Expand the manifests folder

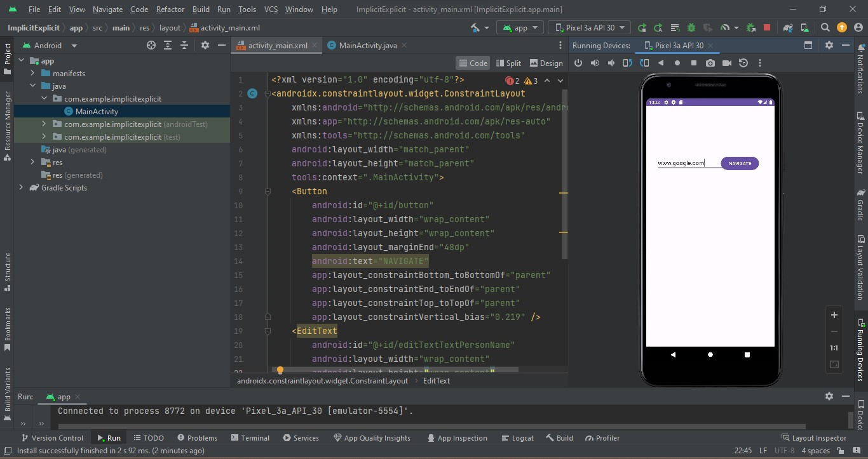point(32,74)
